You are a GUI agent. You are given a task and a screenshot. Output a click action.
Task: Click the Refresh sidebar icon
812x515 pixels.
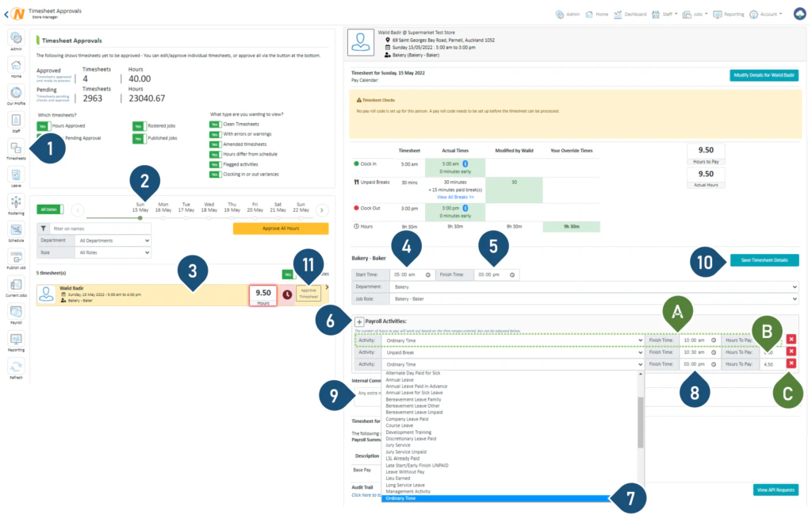tap(16, 367)
